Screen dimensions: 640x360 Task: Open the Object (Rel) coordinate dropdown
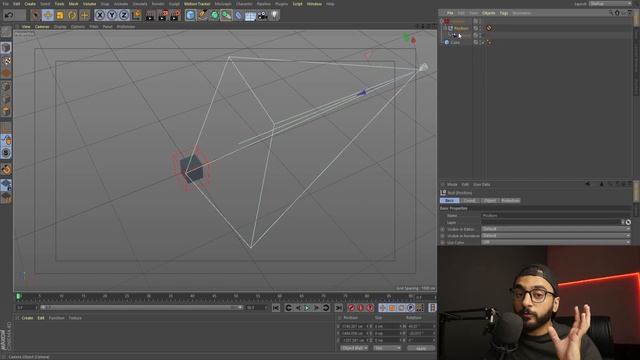pos(354,348)
